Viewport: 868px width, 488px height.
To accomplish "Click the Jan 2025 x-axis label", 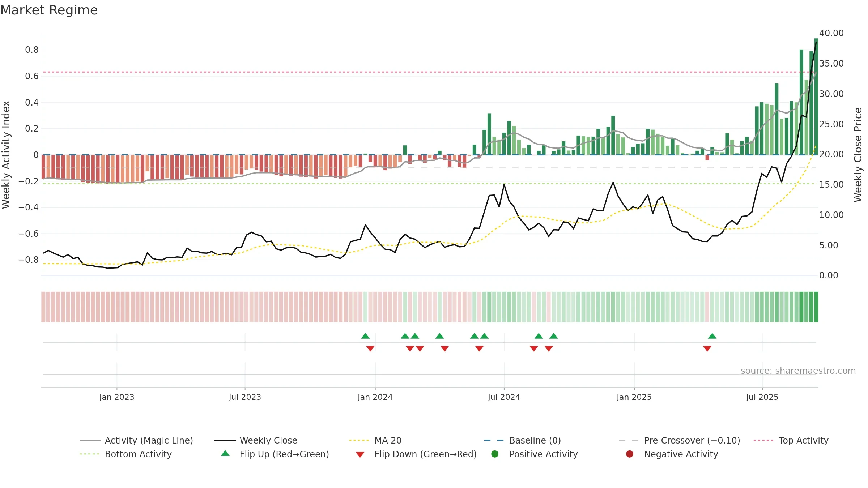I will [634, 397].
